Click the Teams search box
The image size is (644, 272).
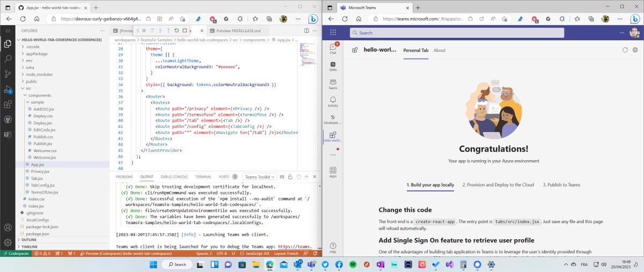(457, 33)
